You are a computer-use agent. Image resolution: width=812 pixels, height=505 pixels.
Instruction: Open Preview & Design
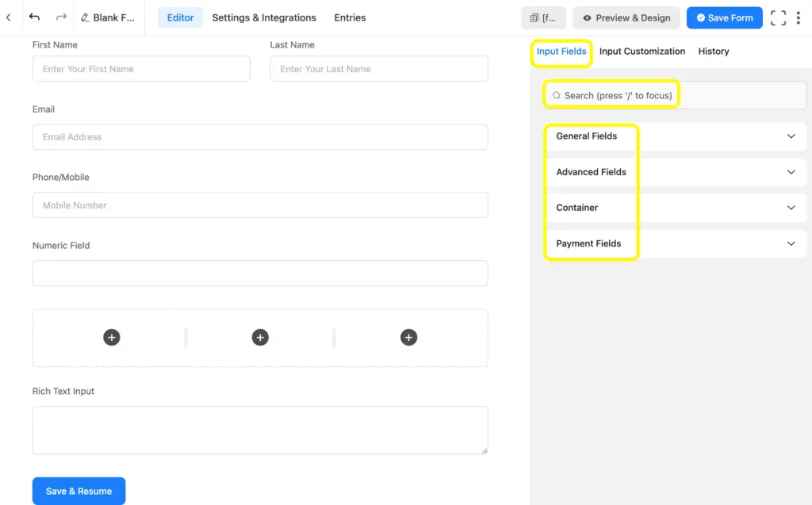(626, 17)
